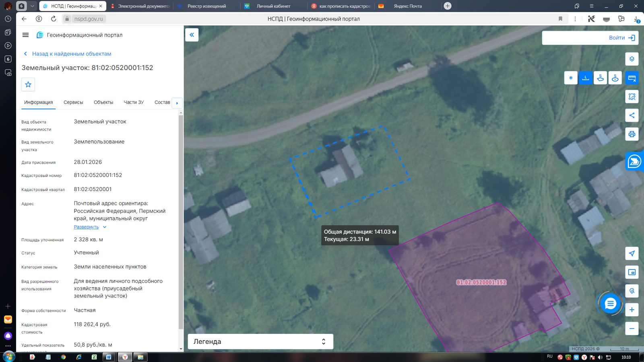Share the current map view

(632, 115)
